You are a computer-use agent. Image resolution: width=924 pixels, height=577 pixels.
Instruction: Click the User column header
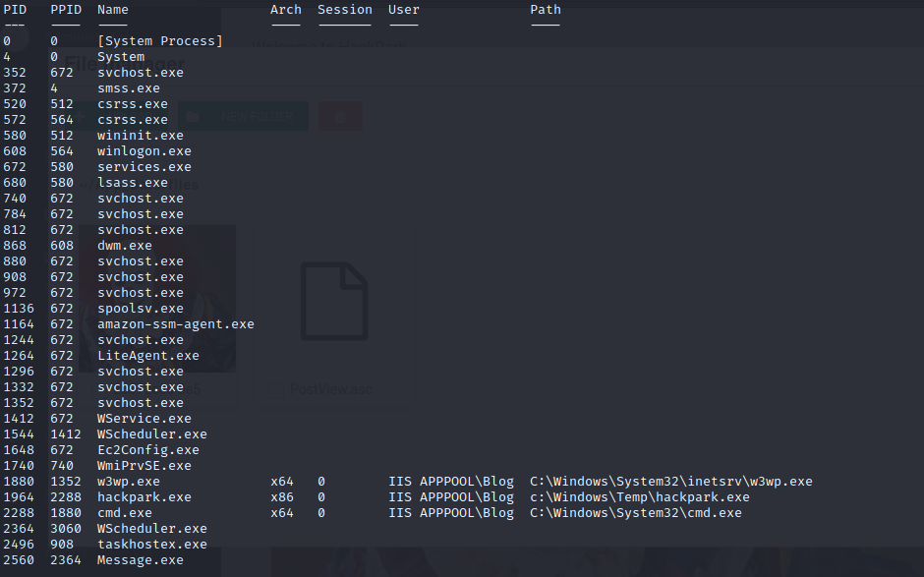(x=403, y=9)
